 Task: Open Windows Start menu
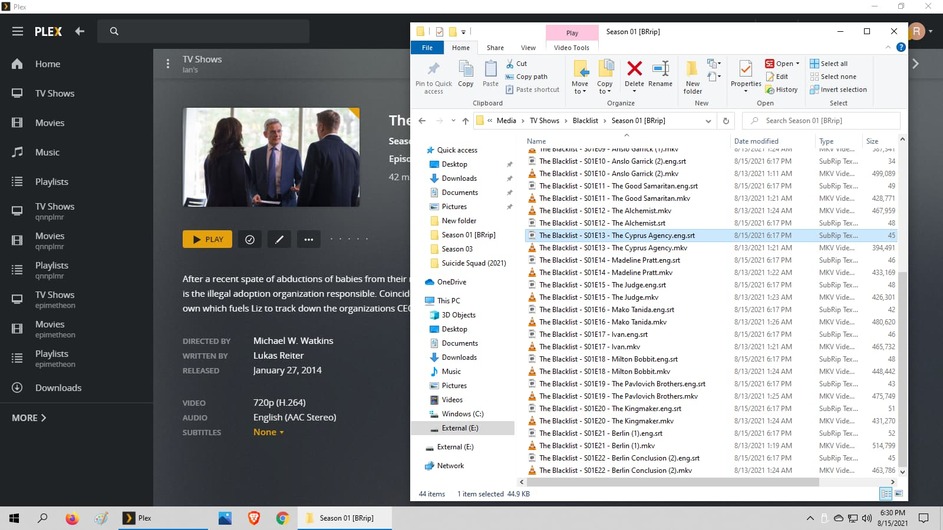coord(14,518)
